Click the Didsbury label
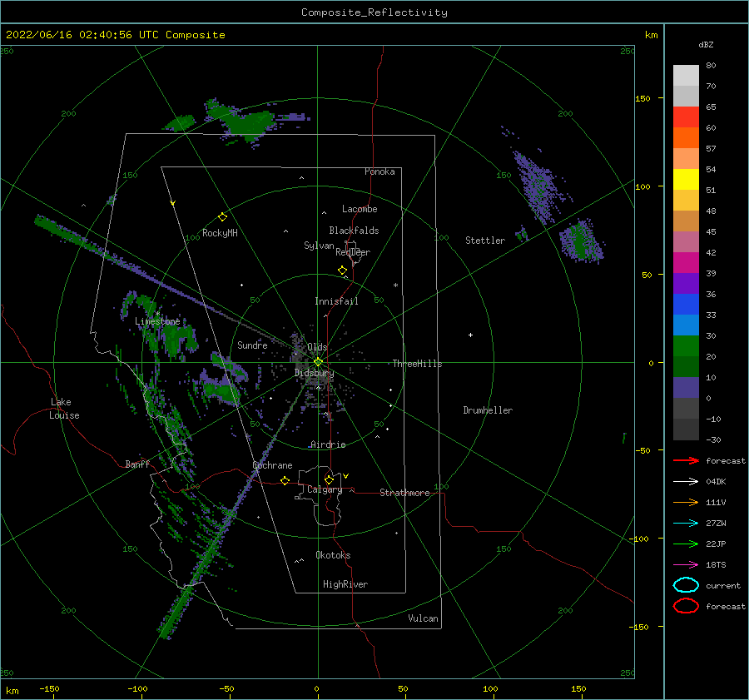The height and width of the screenshot is (700, 749). point(314,373)
